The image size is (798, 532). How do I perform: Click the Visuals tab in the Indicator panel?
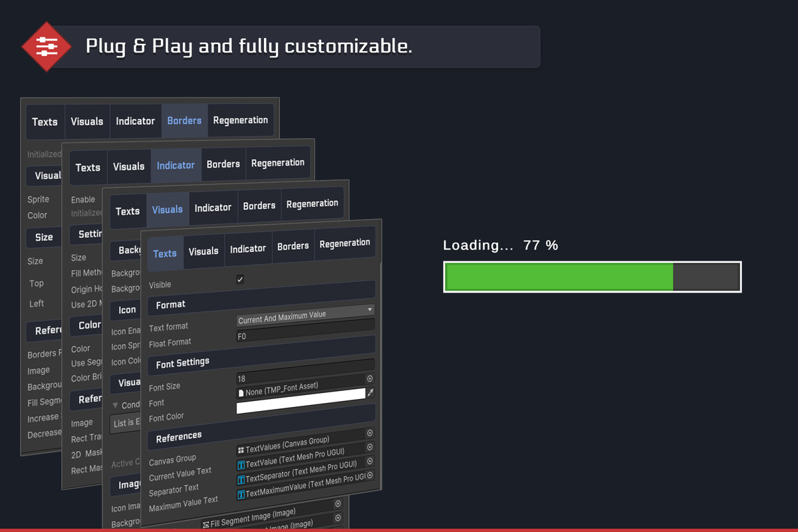pyautogui.click(x=129, y=166)
